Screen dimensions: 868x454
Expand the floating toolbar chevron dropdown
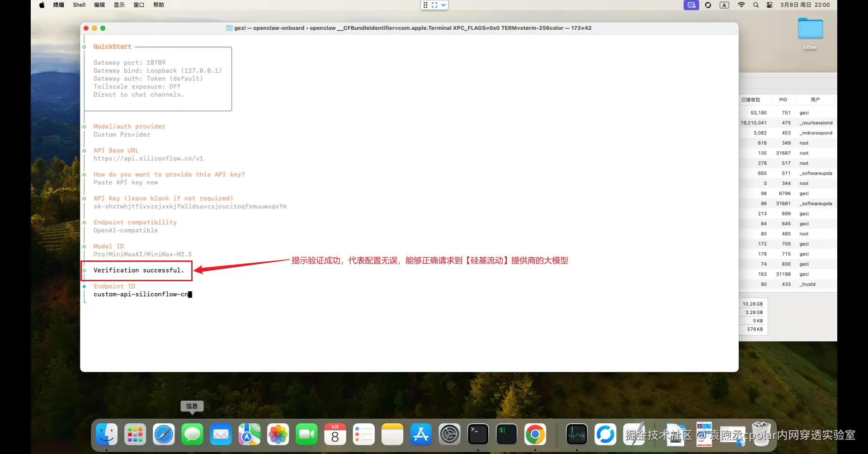tap(443, 5)
